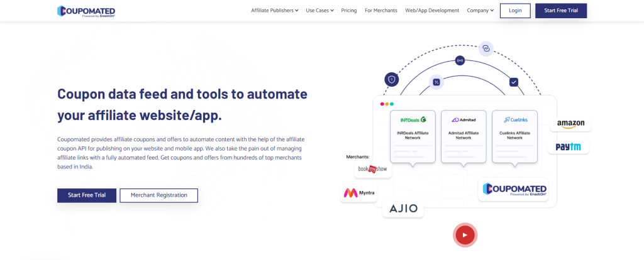Click the percent discount icon on arc

[436, 82]
